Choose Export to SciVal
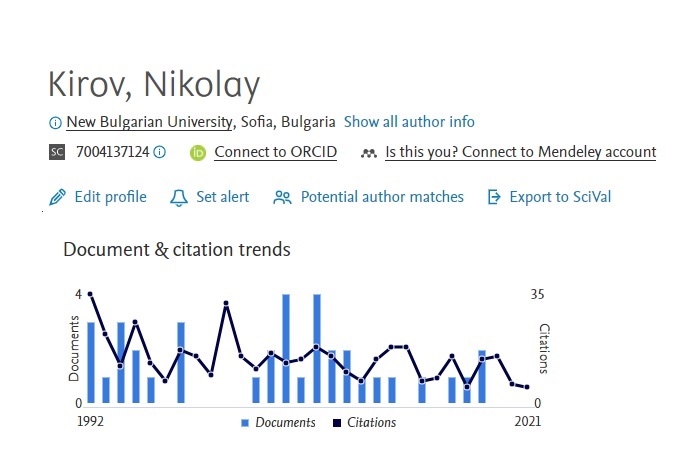The width and height of the screenshot is (692, 465). [560, 197]
